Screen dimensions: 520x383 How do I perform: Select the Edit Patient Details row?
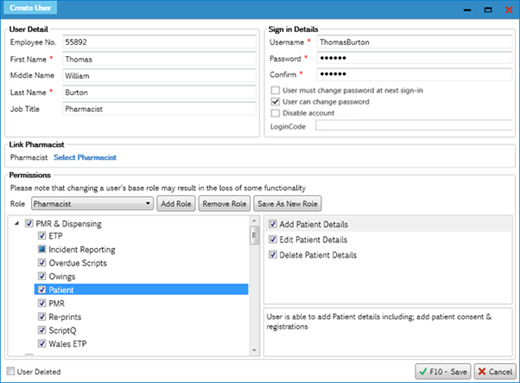(388, 239)
